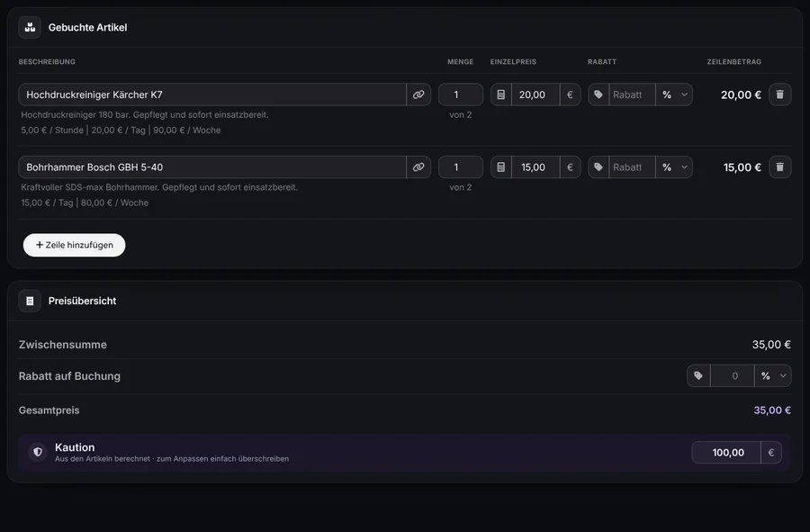Image resolution: width=810 pixels, height=532 pixels.
Task: Click the ZEILENBETRAG column header
Action: click(x=734, y=61)
